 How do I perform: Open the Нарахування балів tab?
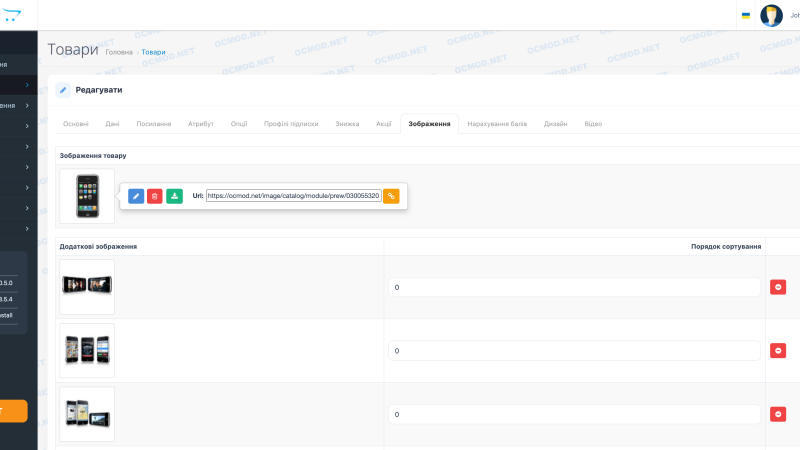click(497, 124)
